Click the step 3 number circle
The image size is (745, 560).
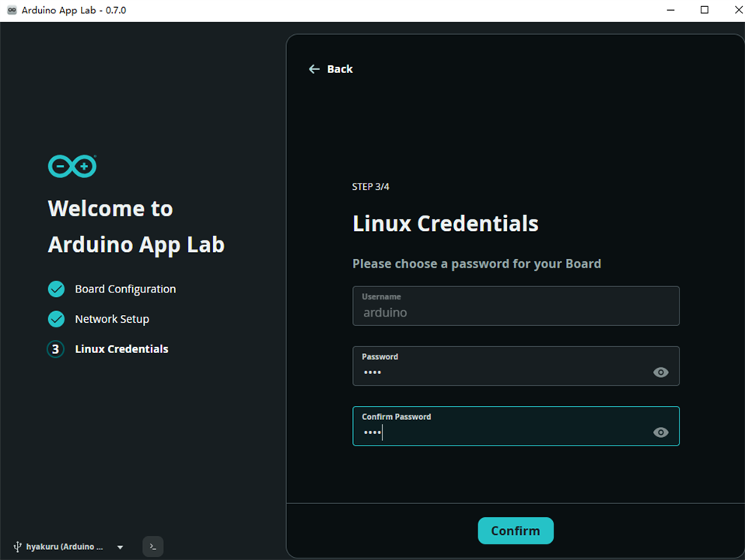coord(55,349)
